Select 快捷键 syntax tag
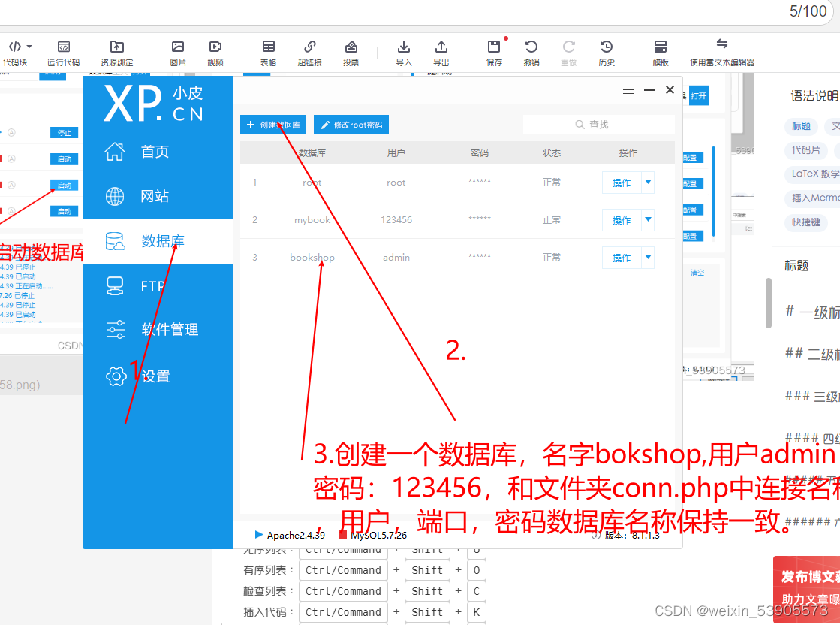Screen dimensions: 840x625 [806, 222]
